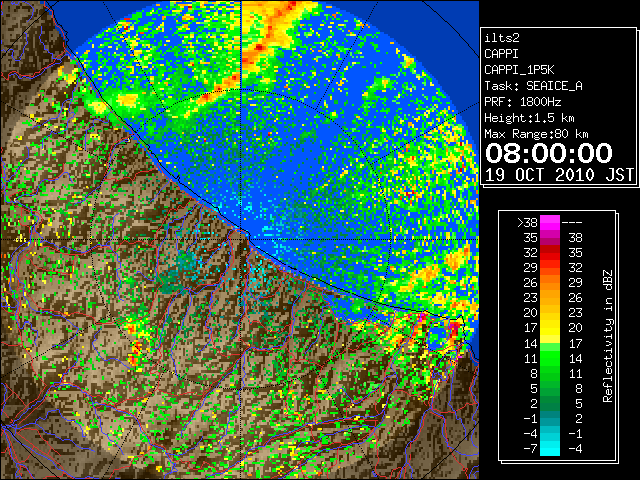
Task: Click the Task: SEAICE_A line
Action: [x=533, y=86]
